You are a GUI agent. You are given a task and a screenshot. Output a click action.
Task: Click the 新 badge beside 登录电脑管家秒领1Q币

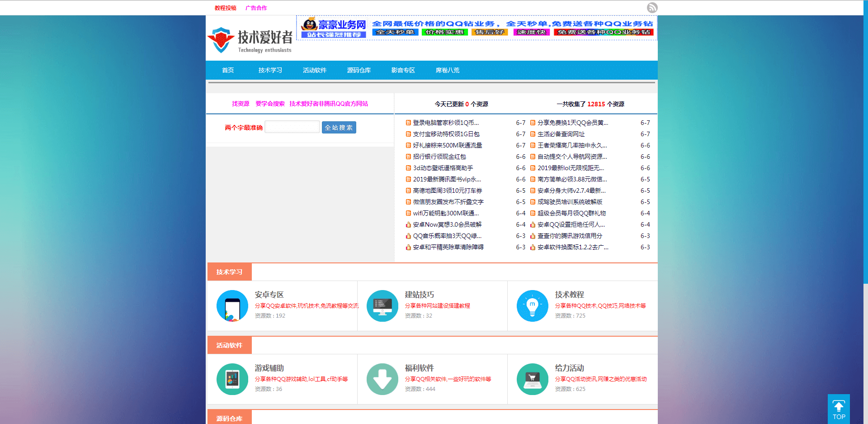(408, 123)
